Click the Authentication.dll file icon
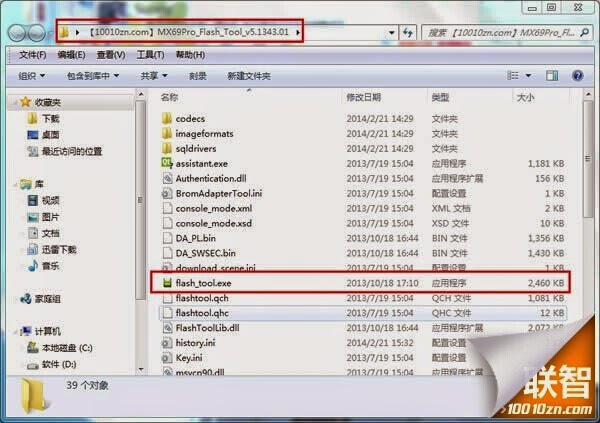 [167, 178]
